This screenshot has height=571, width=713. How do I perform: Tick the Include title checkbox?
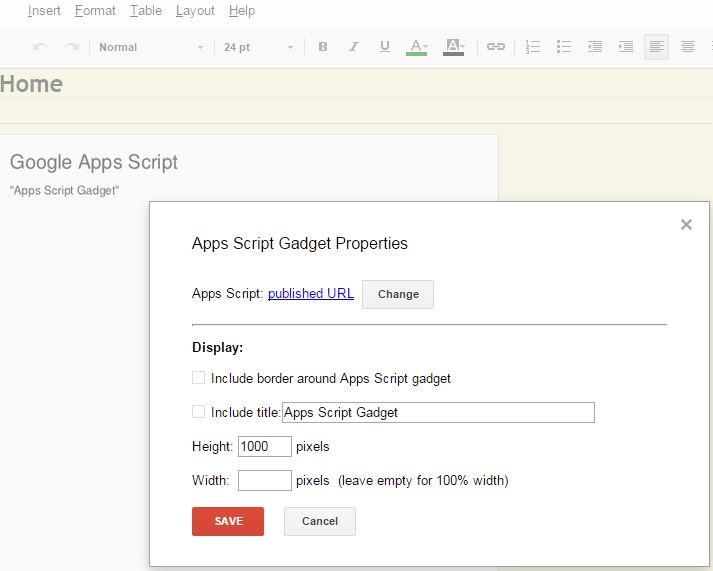pyautogui.click(x=198, y=411)
